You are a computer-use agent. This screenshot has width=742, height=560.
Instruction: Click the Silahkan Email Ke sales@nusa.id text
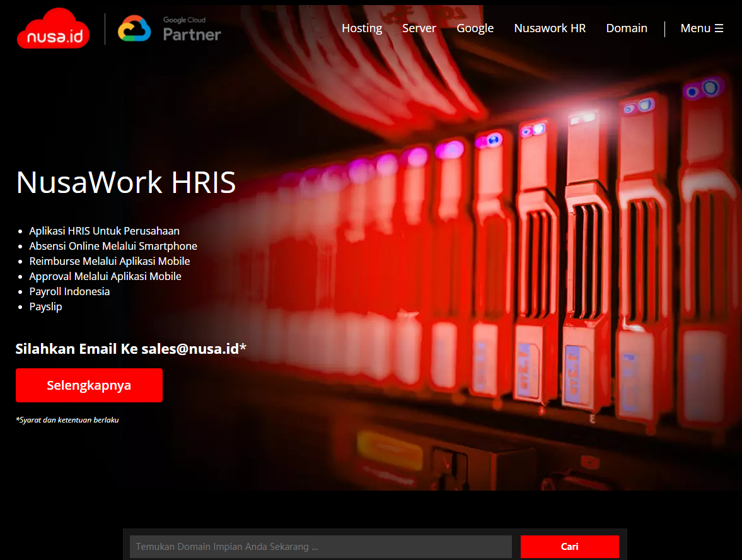130,349
